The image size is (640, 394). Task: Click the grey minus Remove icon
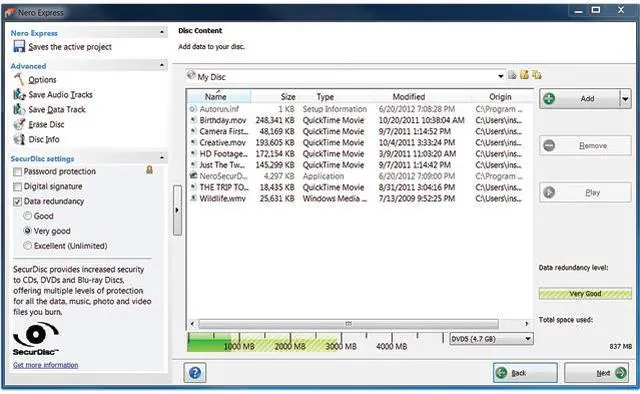coord(549,145)
